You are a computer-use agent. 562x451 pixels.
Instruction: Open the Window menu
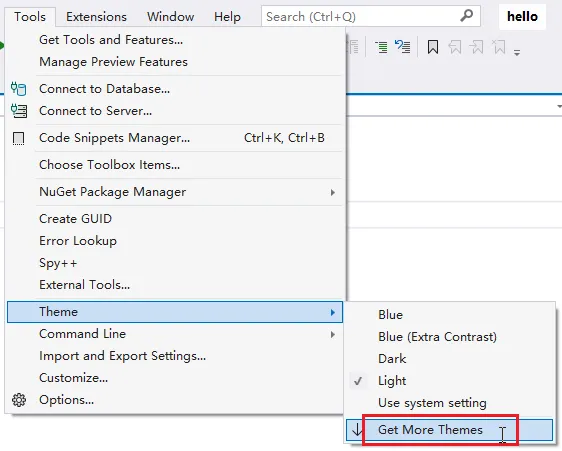click(170, 16)
